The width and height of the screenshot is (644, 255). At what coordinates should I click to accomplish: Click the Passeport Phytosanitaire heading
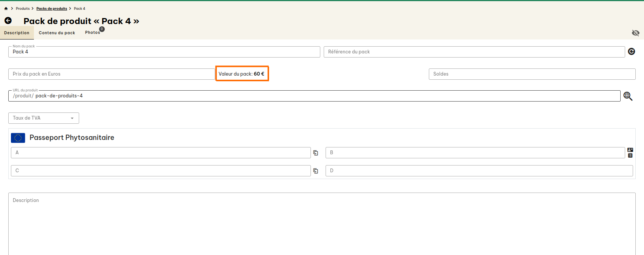[x=72, y=138]
